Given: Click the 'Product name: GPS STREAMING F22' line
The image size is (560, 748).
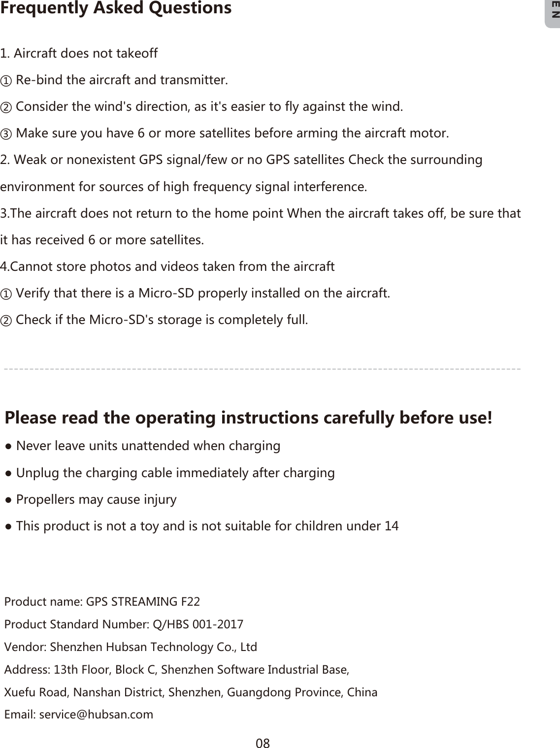Looking at the screenshot, I should (x=102, y=602).
